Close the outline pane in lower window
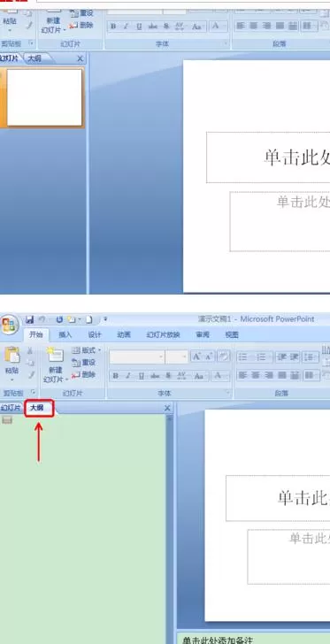This screenshot has height=644, width=330. pos(167,408)
